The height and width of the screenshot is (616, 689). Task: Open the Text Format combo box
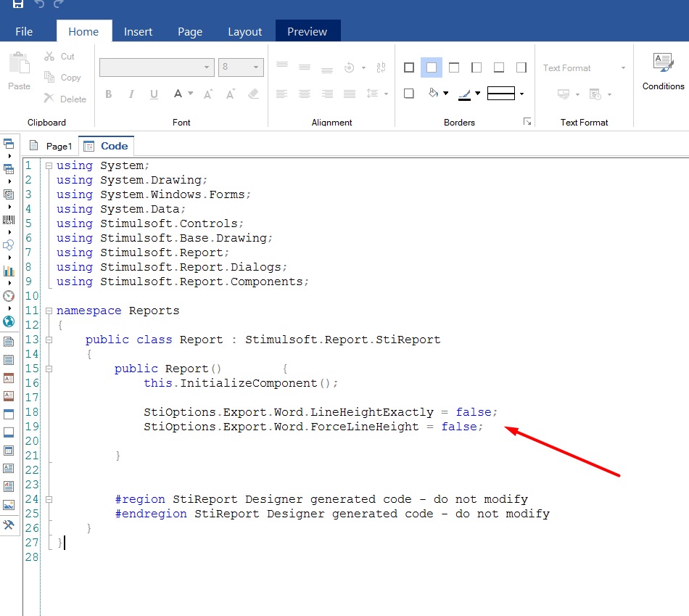(584, 68)
